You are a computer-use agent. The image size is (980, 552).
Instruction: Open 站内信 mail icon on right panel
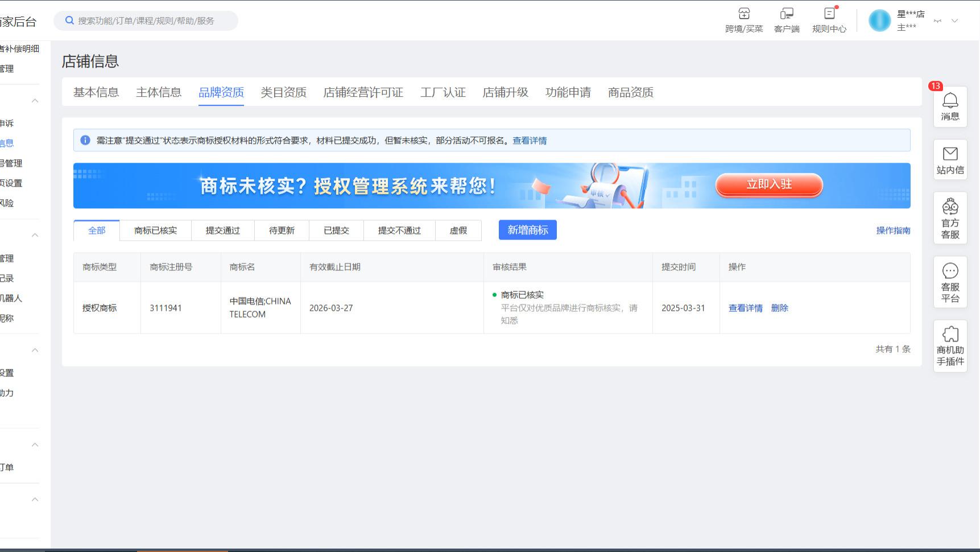coord(950,160)
